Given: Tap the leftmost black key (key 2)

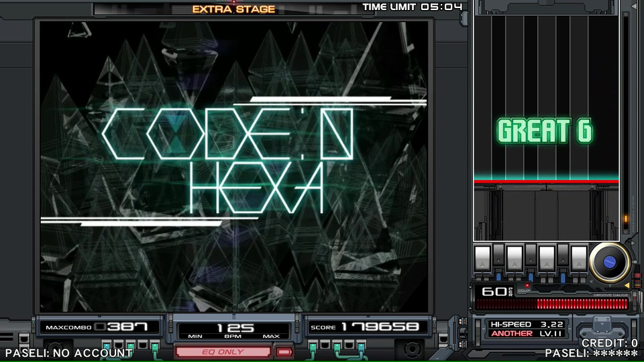Looking at the screenshot, I should coord(498,255).
